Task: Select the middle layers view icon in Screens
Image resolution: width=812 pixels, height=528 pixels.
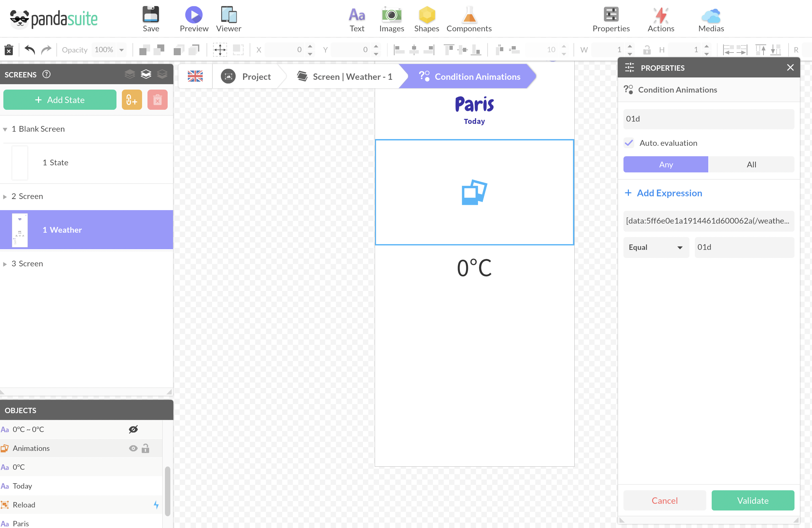Action: [146, 74]
